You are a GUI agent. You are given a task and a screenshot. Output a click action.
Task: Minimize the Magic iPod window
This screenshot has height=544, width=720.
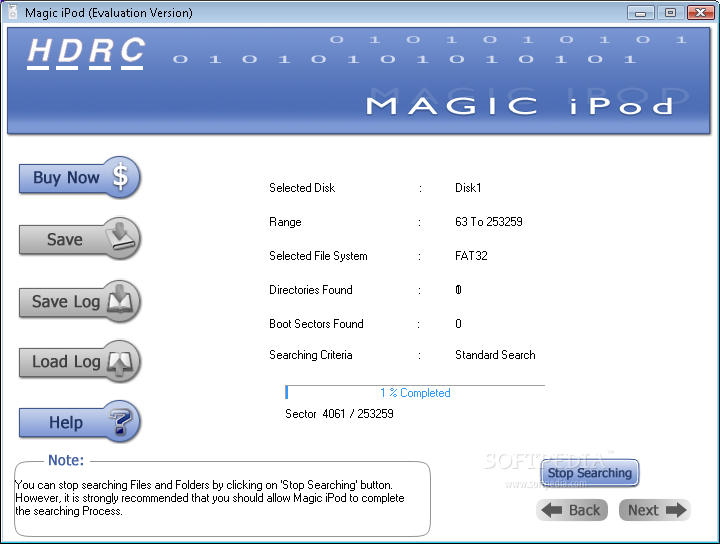click(x=641, y=13)
